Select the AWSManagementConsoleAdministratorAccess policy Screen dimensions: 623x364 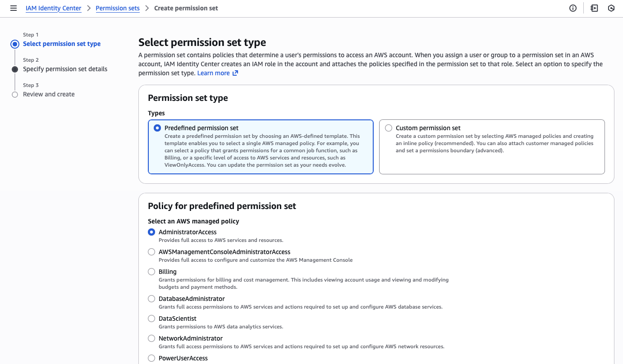[151, 251]
